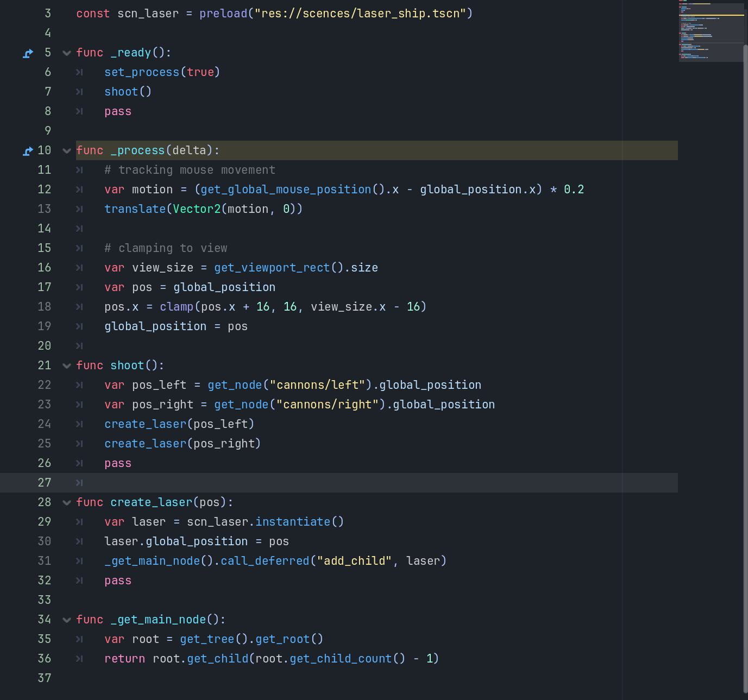The width and height of the screenshot is (748, 700).
Task: Collapse the _ready function fold arrow
Action: click(x=67, y=53)
